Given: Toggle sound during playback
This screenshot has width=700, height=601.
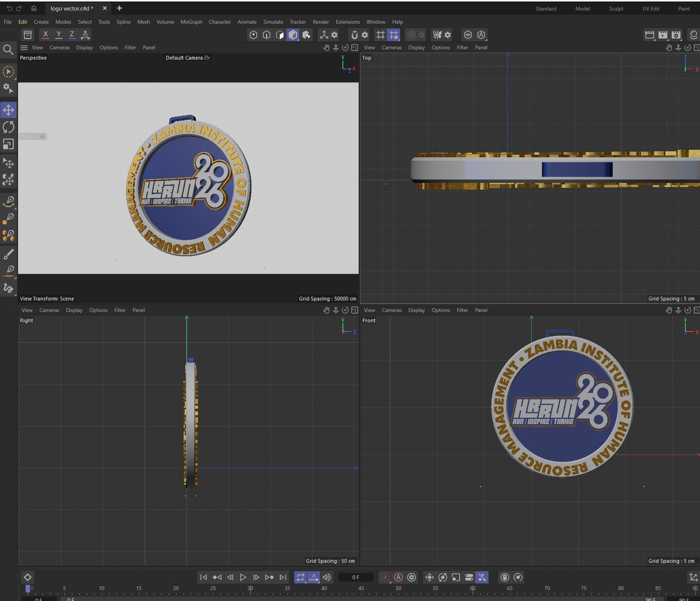Looking at the screenshot, I should (x=327, y=577).
